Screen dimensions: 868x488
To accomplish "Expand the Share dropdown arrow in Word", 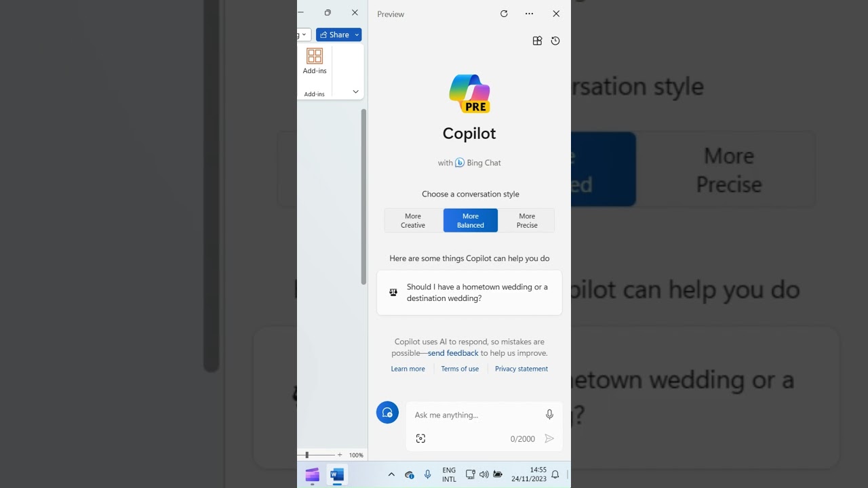I will point(357,35).
